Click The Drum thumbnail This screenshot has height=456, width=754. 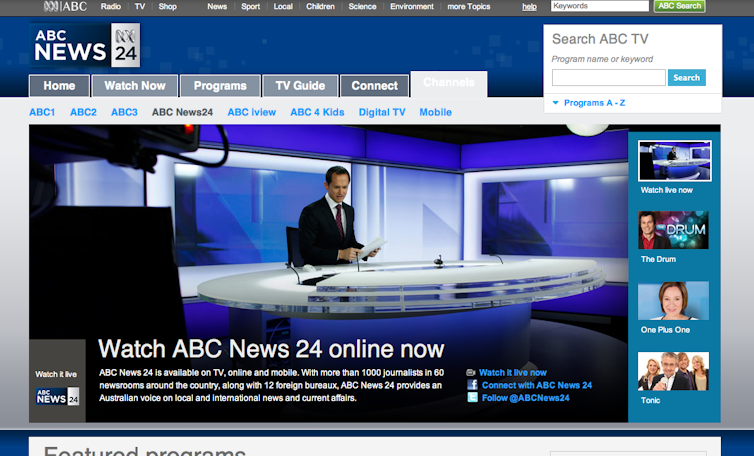673,230
